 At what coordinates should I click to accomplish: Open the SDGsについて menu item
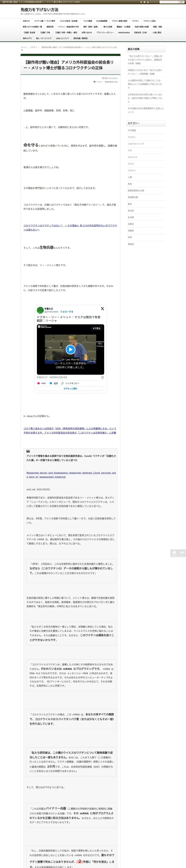62,38
